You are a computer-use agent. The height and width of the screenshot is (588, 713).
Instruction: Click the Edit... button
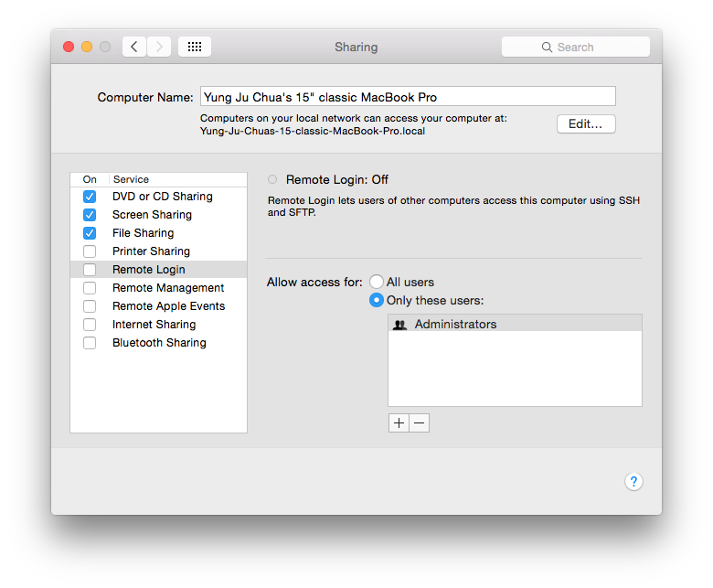(x=586, y=124)
